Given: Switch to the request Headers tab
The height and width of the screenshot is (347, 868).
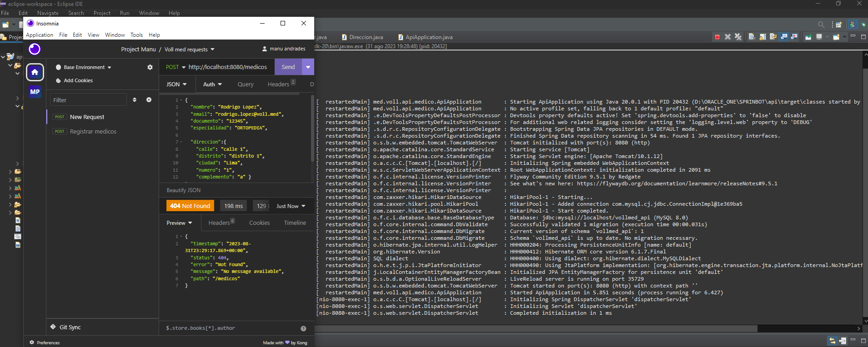Looking at the screenshot, I should click(x=281, y=84).
